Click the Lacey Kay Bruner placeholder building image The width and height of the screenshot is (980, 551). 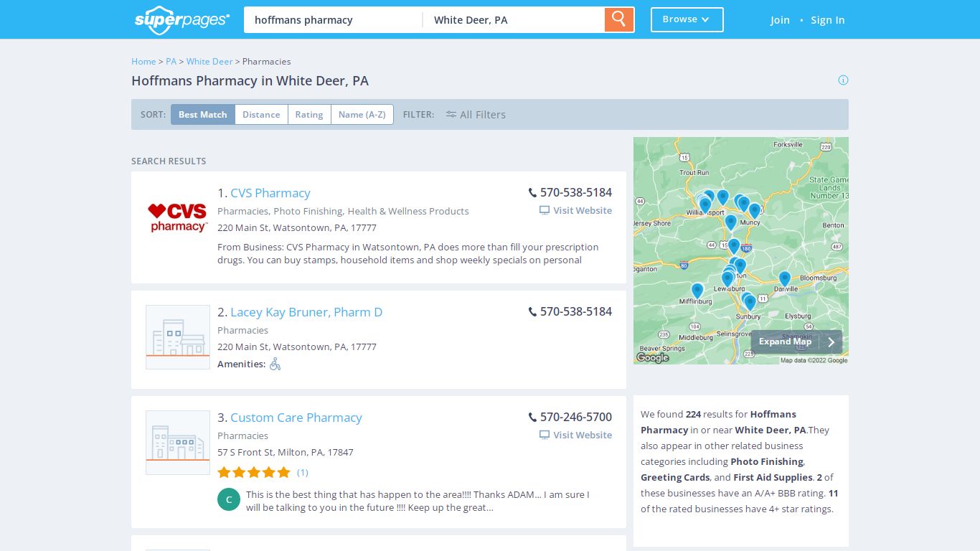[x=178, y=337]
